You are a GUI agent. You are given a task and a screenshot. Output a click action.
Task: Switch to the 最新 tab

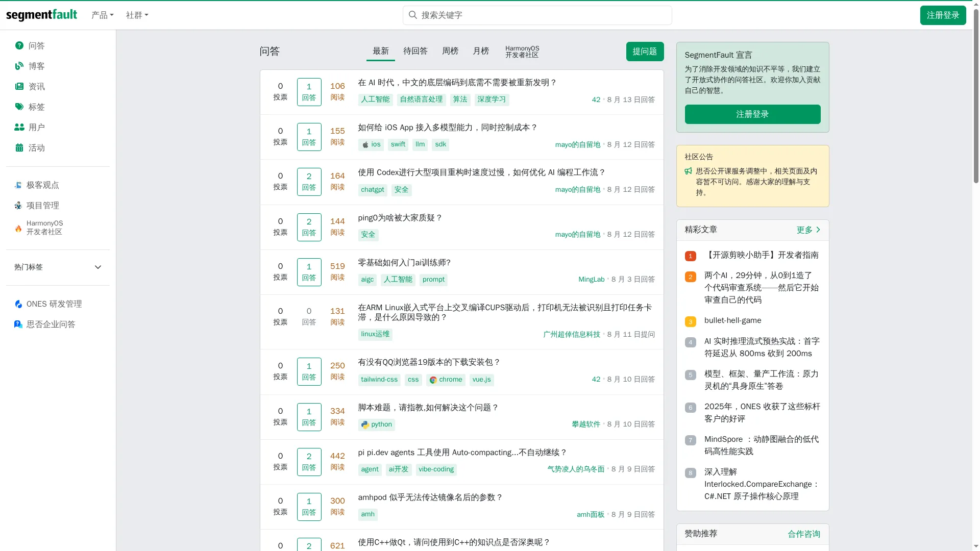pyautogui.click(x=381, y=51)
